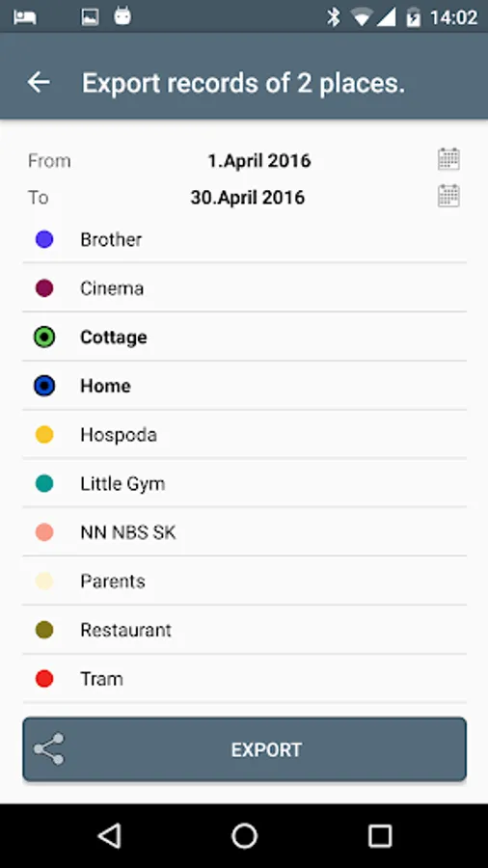488x868 pixels.
Task: Change the 30.April 2016 end date
Action: [247, 197]
